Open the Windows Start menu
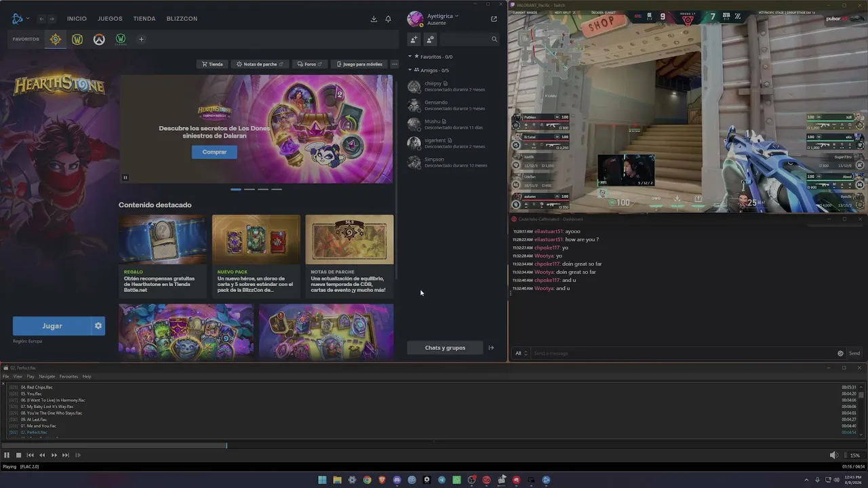The width and height of the screenshot is (868, 488). pos(322,480)
